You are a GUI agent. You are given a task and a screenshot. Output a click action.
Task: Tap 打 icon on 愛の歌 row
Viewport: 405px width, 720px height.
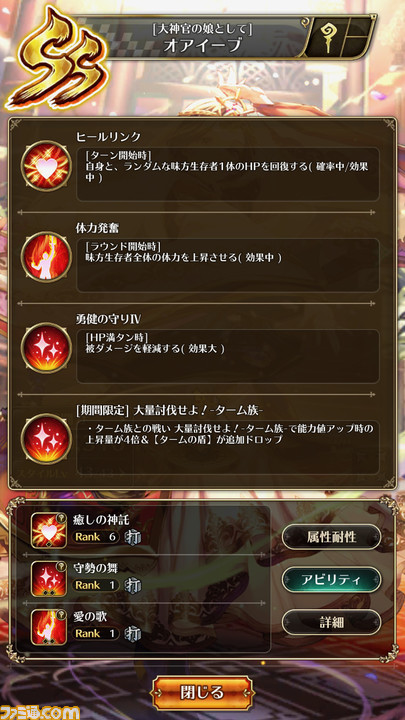[132, 634]
